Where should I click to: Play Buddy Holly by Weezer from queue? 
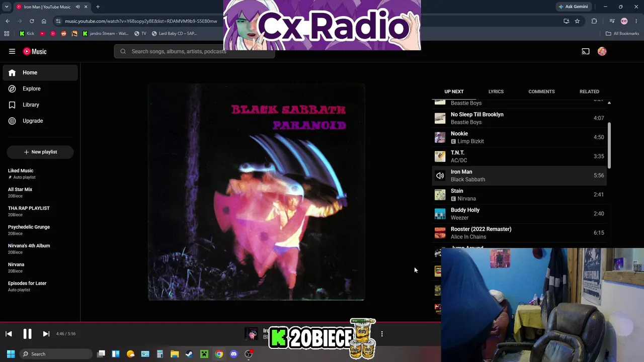pyautogui.click(x=519, y=214)
